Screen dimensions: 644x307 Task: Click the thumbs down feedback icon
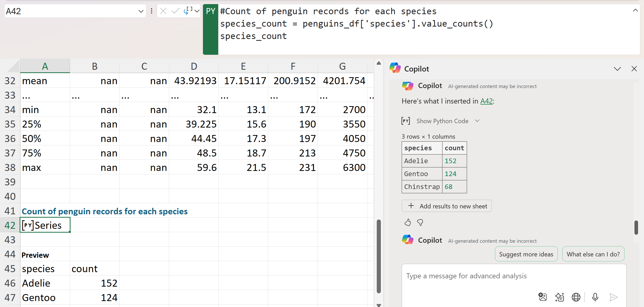(420, 222)
